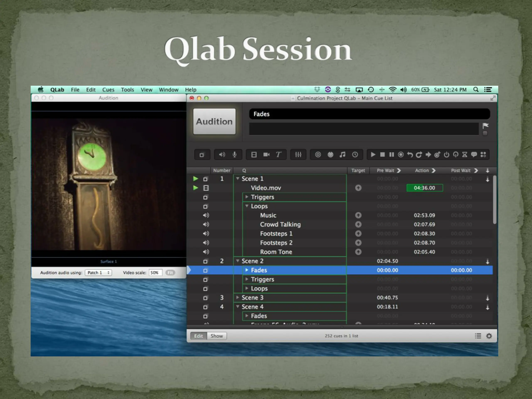Add a Disarm cue from the toolbar
Viewport: 532px width, 399px height.
click(456, 155)
